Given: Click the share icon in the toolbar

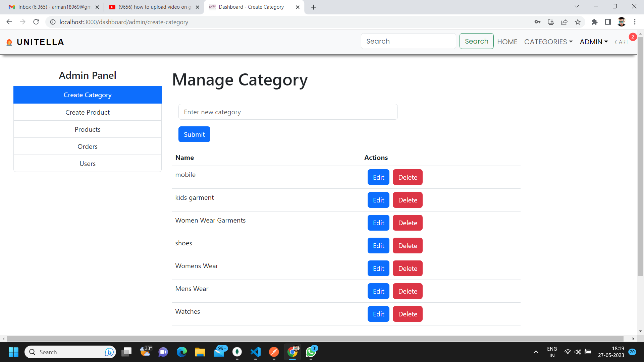Looking at the screenshot, I should click(564, 22).
